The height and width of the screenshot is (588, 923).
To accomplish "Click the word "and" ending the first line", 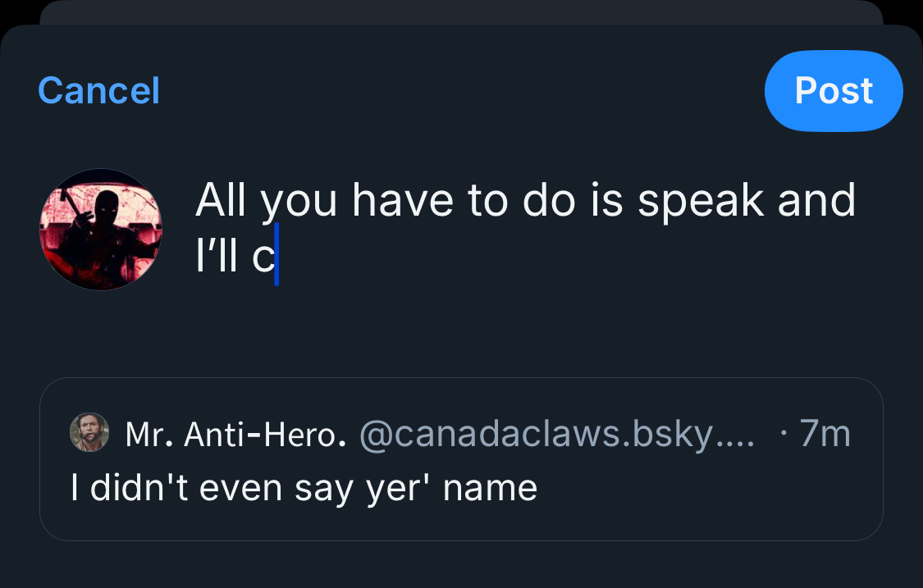I will tap(816, 201).
